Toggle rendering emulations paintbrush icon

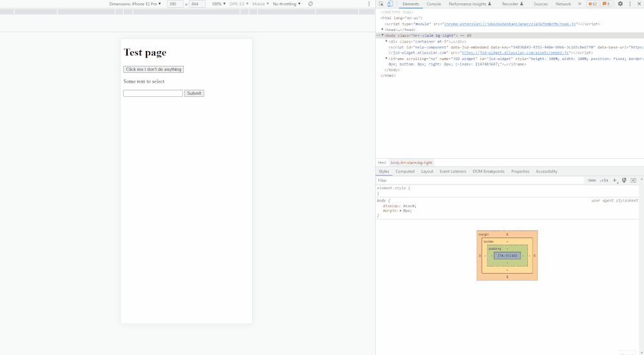pyautogui.click(x=624, y=180)
